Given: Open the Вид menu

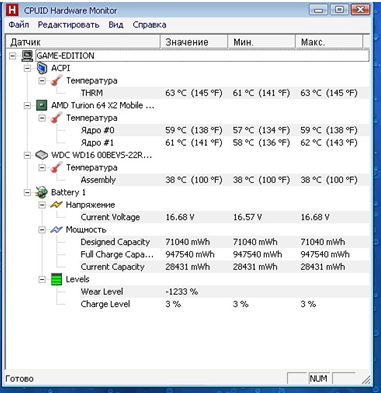Looking at the screenshot, I should [x=116, y=25].
